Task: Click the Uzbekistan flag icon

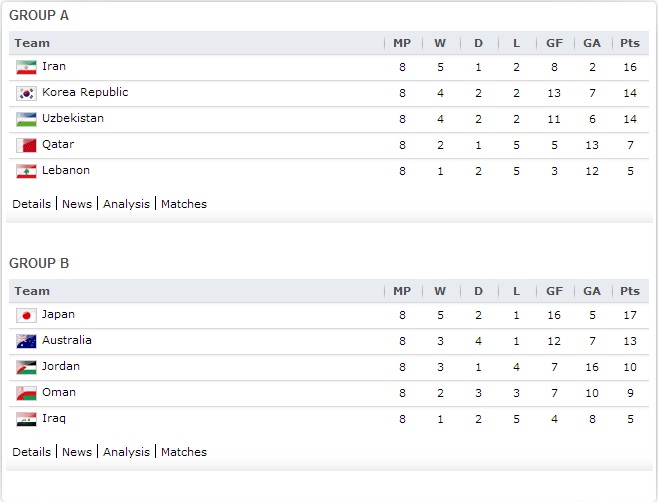Action: tap(26, 119)
